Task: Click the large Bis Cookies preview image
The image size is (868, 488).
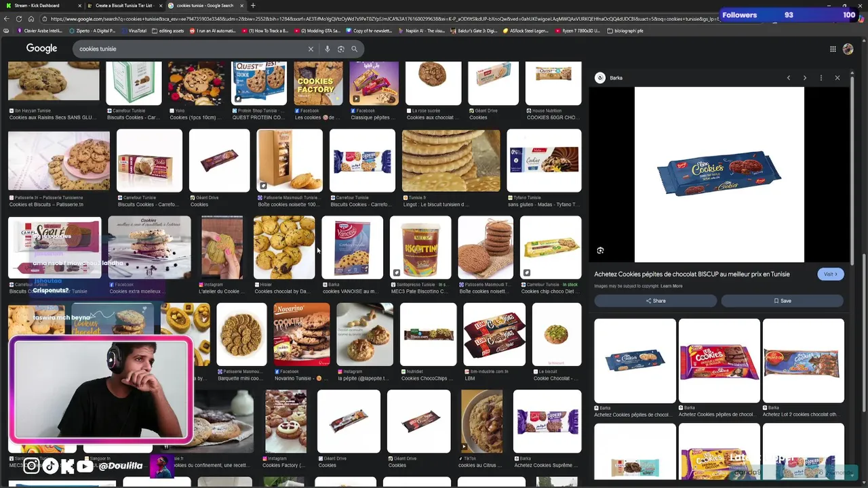Action: click(719, 174)
